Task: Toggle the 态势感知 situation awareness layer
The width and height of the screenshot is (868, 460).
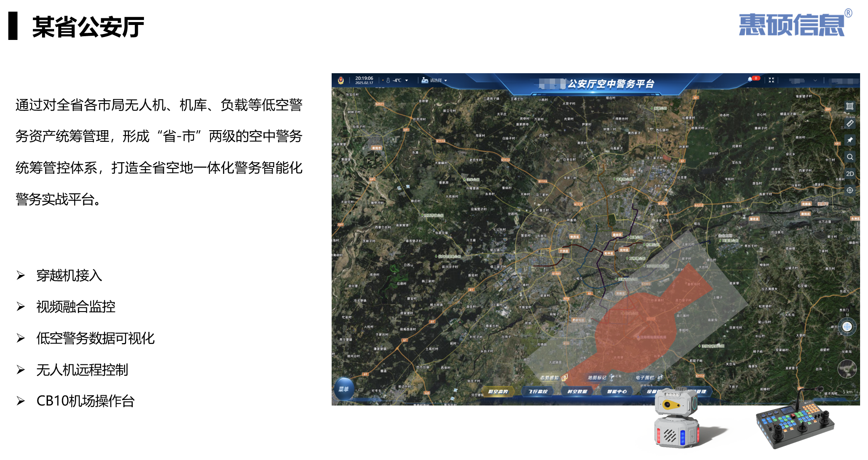Action: click(553, 378)
